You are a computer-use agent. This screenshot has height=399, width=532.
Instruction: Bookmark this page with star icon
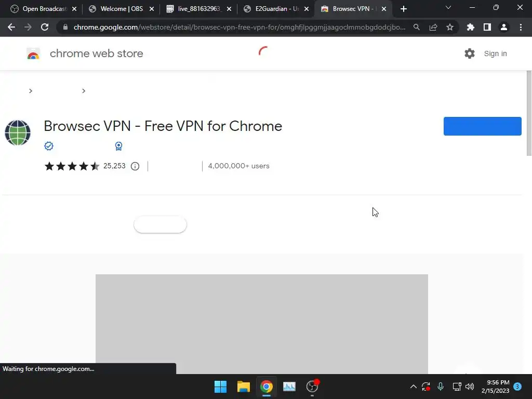click(450, 27)
